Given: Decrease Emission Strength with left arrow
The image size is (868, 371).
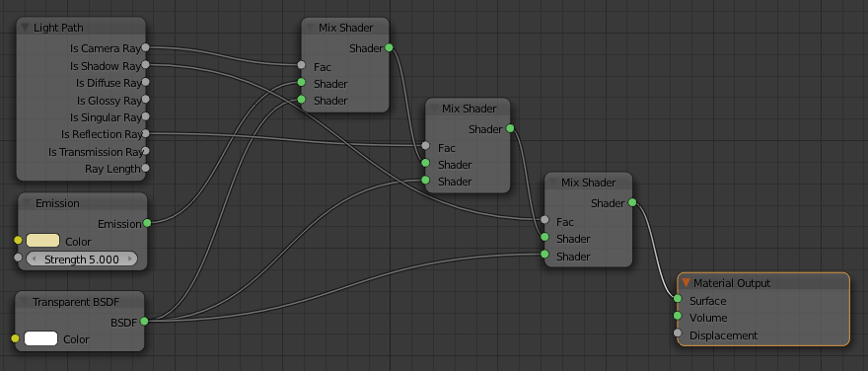Looking at the screenshot, I should click(x=33, y=260).
